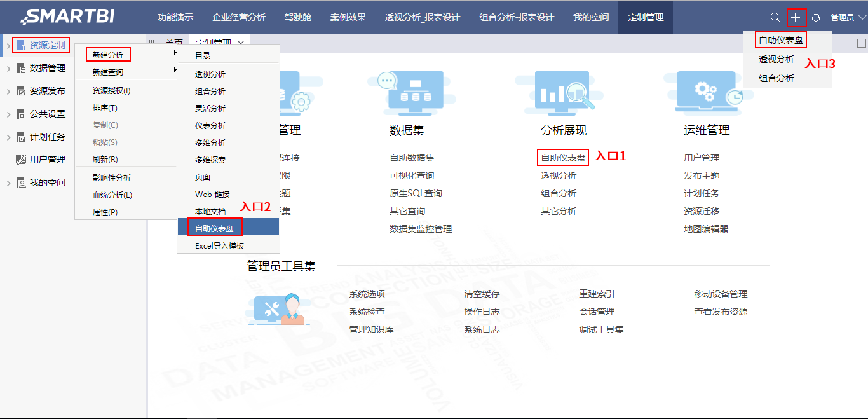
Task: Open the 系统选项 link
Action: pos(367,293)
